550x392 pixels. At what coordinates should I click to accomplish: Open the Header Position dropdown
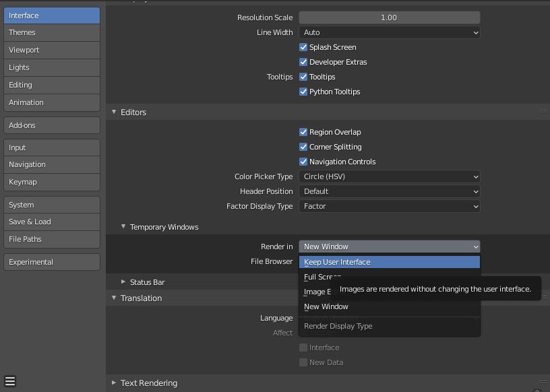(x=390, y=191)
